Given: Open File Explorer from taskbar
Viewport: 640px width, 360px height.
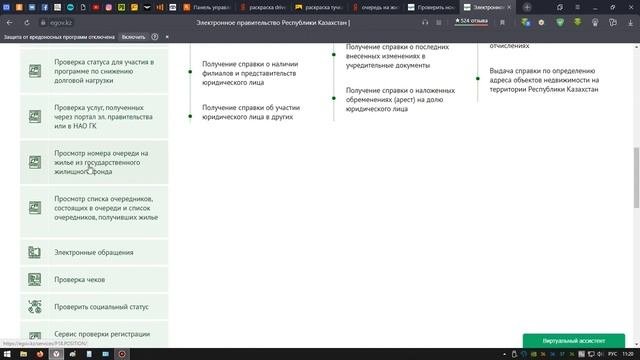Looking at the screenshot, I should coord(23,354).
